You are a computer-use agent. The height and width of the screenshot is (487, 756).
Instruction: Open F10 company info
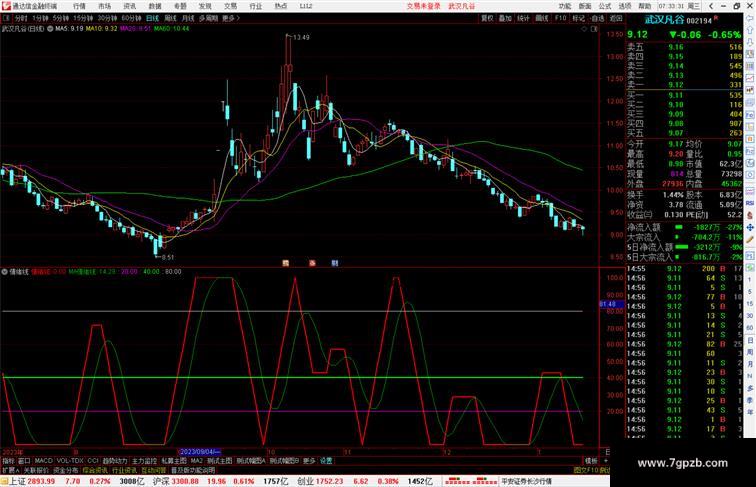pyautogui.click(x=560, y=18)
